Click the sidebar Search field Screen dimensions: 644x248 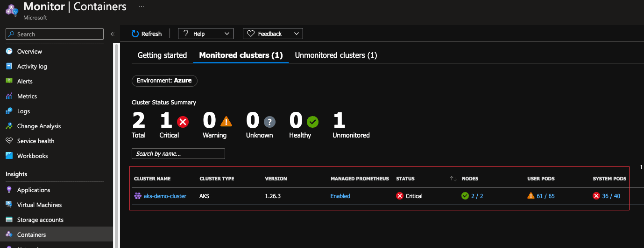55,34
